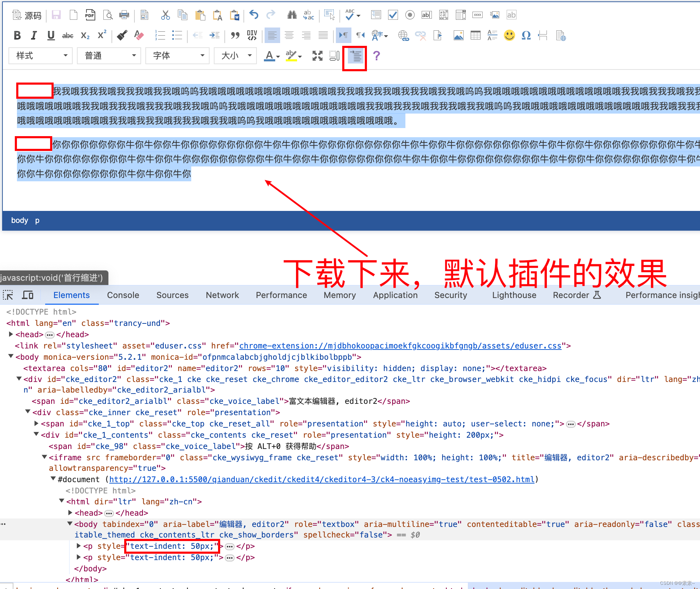The image size is (700, 589).
Task: Insert a radio button form field
Action: coord(410,15)
